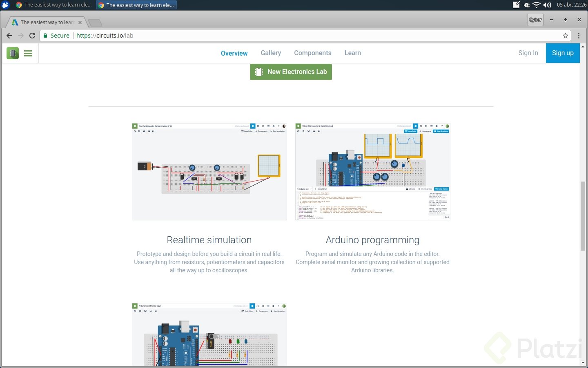Image resolution: width=588 pixels, height=368 pixels.
Task: Open the Realtime simulation breadboard thumbnail
Action: [209, 172]
